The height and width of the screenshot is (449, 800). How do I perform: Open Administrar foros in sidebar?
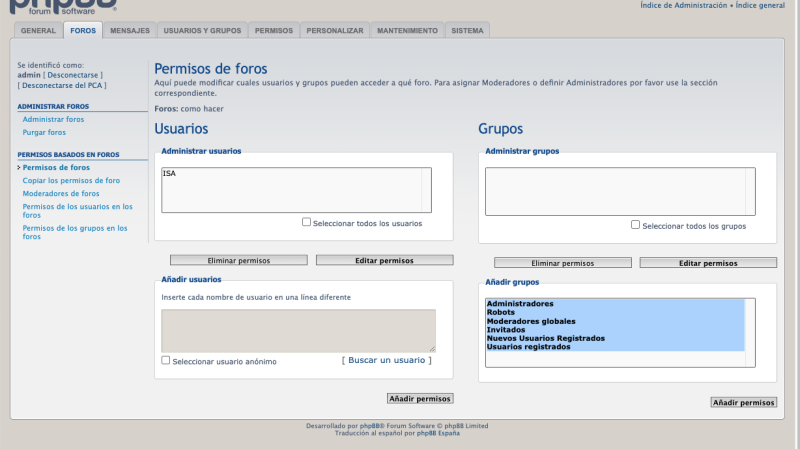(53, 119)
